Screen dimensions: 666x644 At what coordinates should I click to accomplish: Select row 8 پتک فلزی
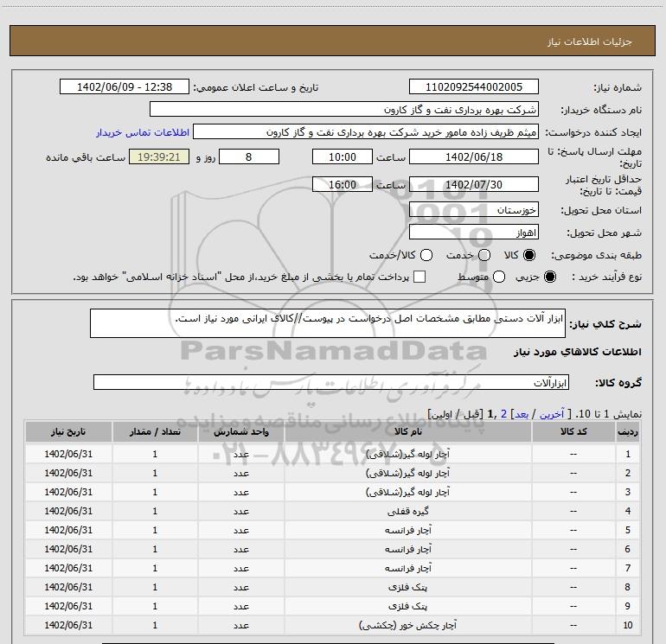click(x=332, y=587)
